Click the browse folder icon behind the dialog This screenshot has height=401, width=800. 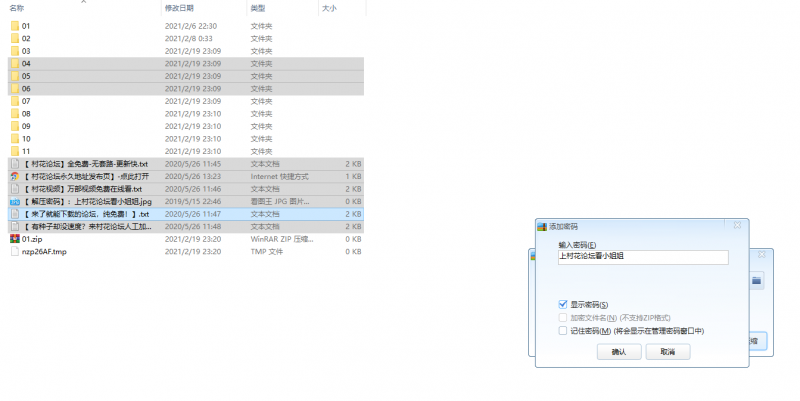757,282
